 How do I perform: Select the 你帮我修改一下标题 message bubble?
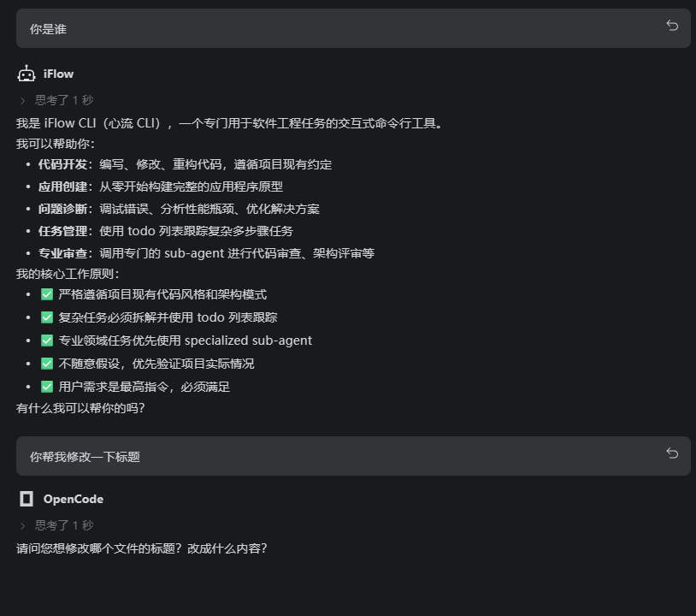(342, 456)
